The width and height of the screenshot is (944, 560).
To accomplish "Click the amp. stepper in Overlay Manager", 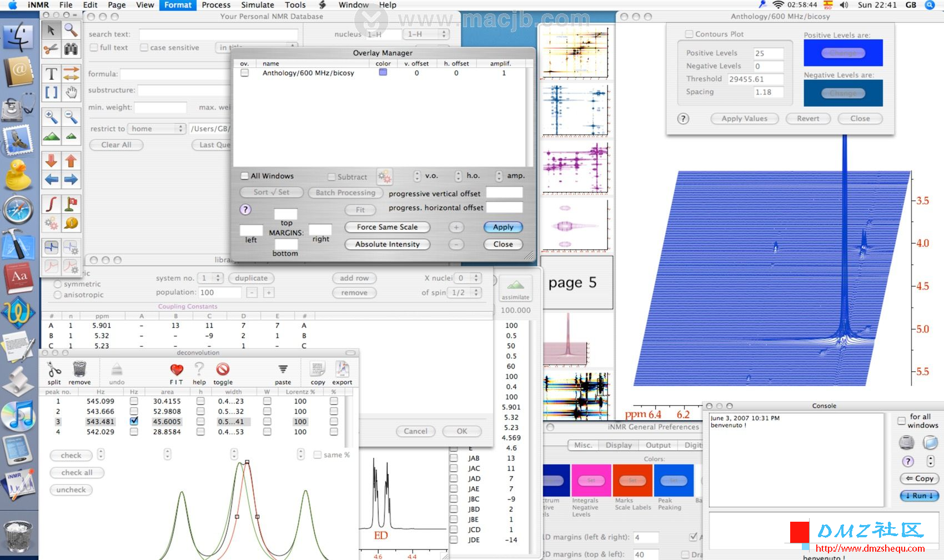I will tap(499, 176).
